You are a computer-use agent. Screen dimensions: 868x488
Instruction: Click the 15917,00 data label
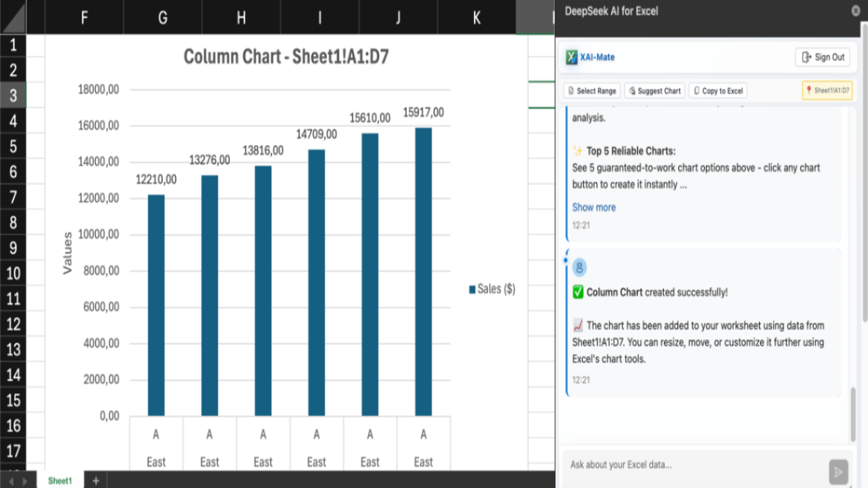423,113
